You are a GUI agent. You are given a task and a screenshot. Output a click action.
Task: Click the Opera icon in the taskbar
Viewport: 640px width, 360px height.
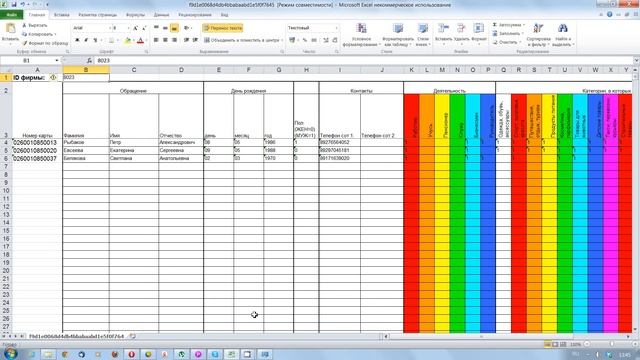[131, 354]
